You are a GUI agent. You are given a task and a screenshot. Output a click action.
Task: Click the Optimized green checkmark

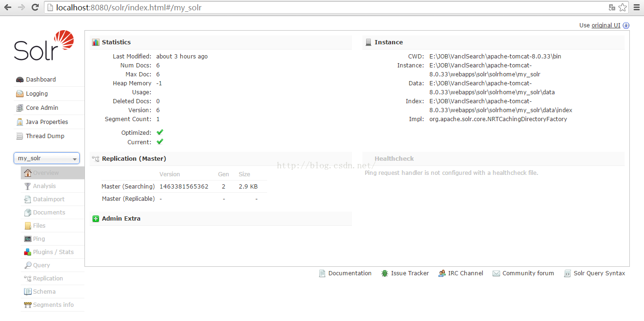click(160, 132)
